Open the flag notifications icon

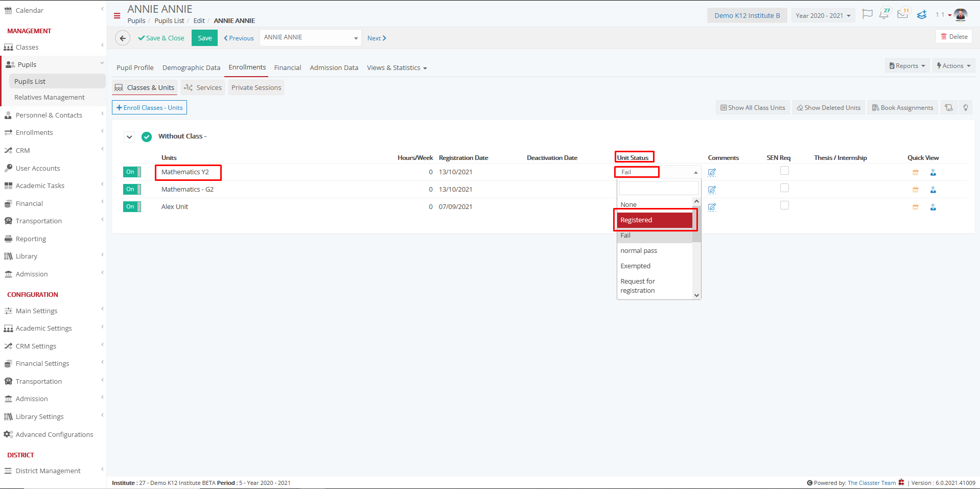867,14
